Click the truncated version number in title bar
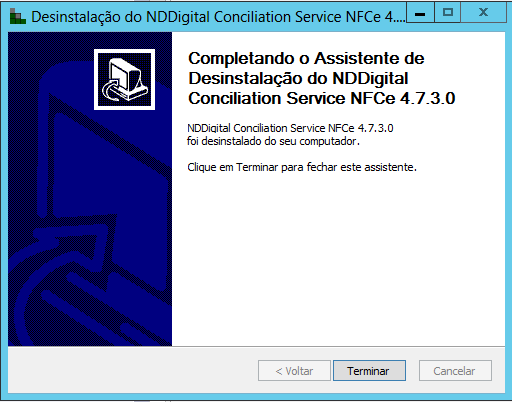Viewport: 512px width, 402px height. coord(395,17)
